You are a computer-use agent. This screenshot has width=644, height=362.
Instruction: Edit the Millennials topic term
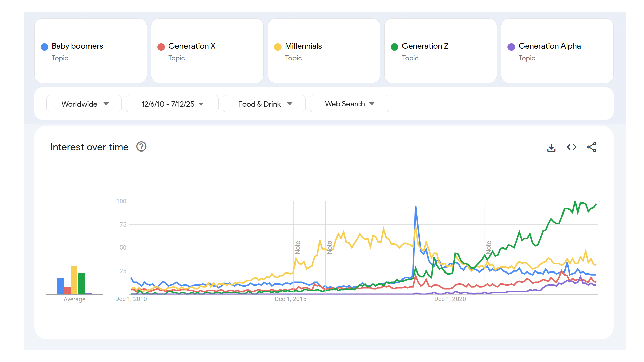303,46
